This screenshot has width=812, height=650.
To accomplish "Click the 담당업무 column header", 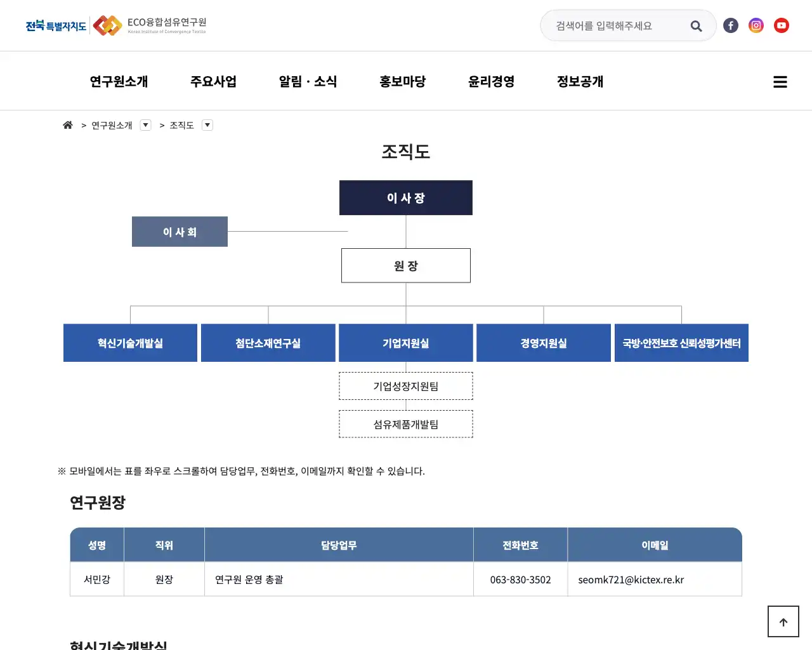I will 339,545.
